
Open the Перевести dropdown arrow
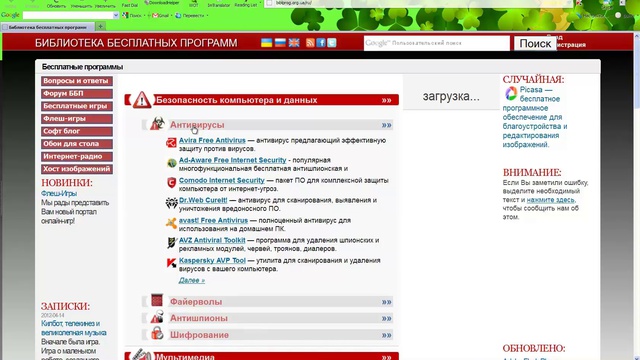(x=207, y=16)
